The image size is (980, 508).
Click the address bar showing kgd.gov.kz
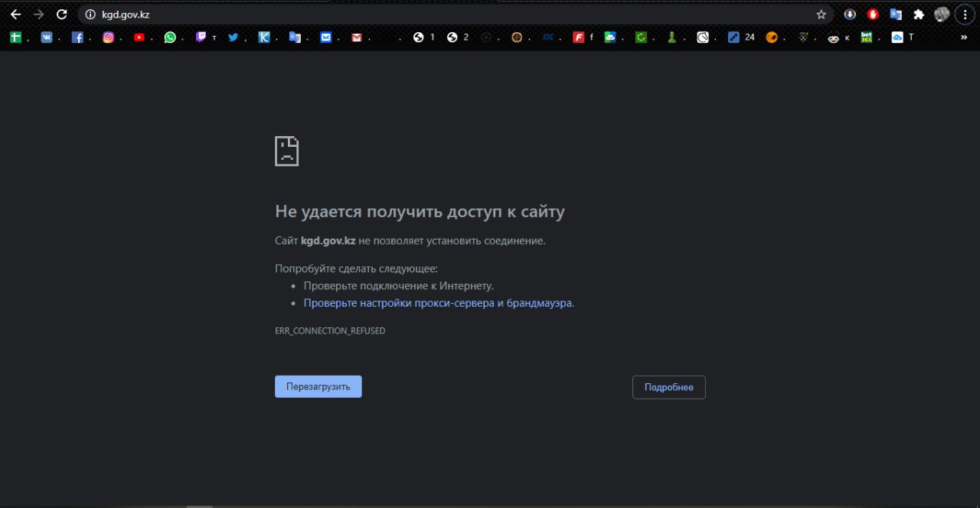click(x=456, y=14)
